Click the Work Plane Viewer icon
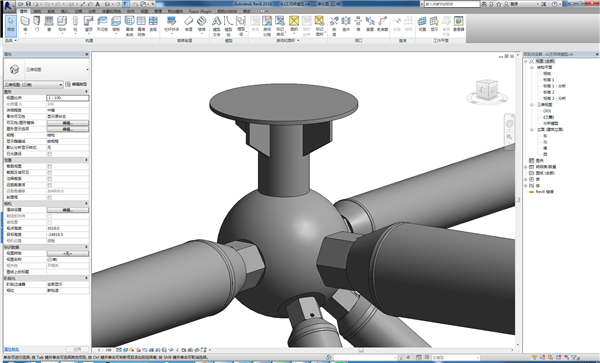600x363 pixels. (458, 23)
